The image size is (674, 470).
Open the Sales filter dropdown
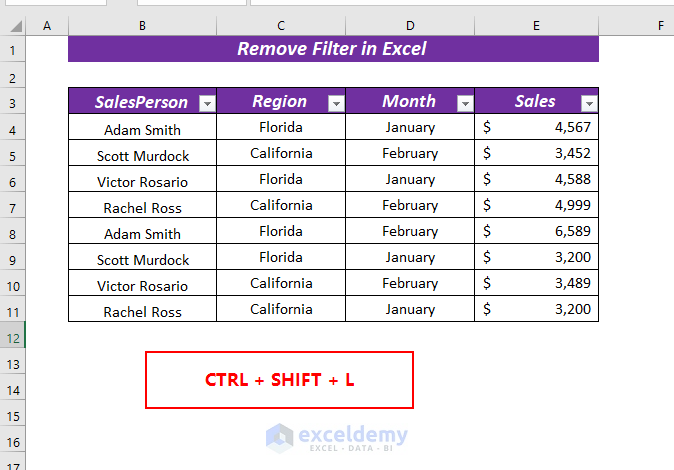[589, 103]
